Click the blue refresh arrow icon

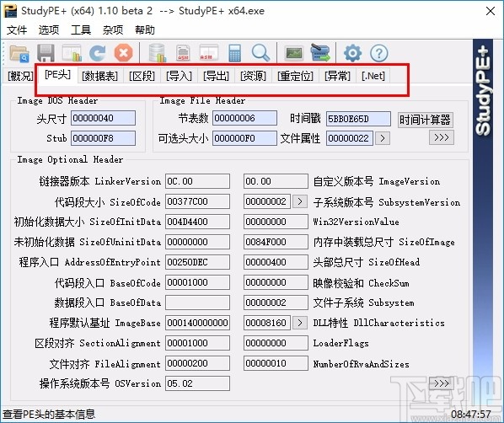(x=98, y=53)
